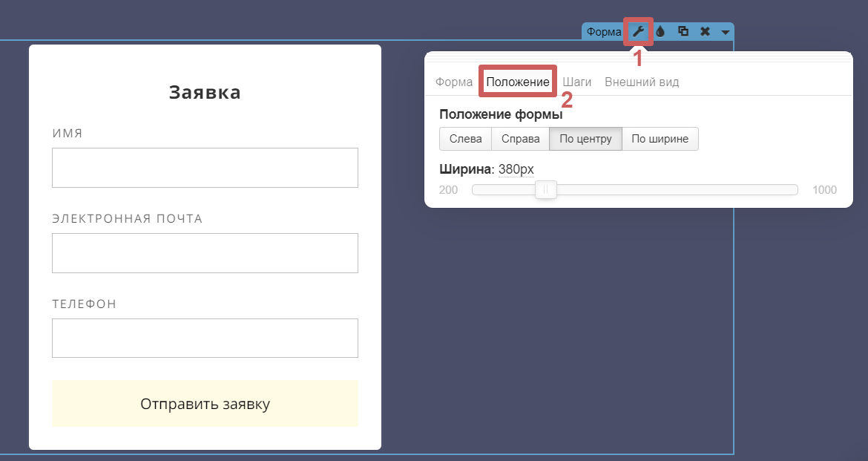
Task: Open the Внешний вид tab
Action: (x=642, y=82)
